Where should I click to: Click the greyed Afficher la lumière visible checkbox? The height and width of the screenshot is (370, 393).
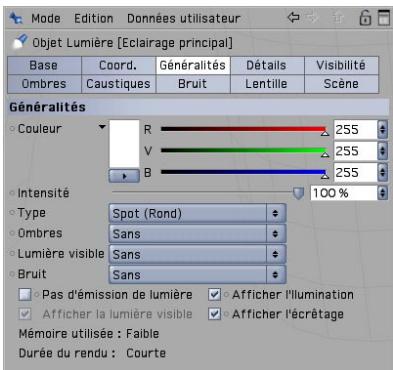pyautogui.click(x=25, y=314)
